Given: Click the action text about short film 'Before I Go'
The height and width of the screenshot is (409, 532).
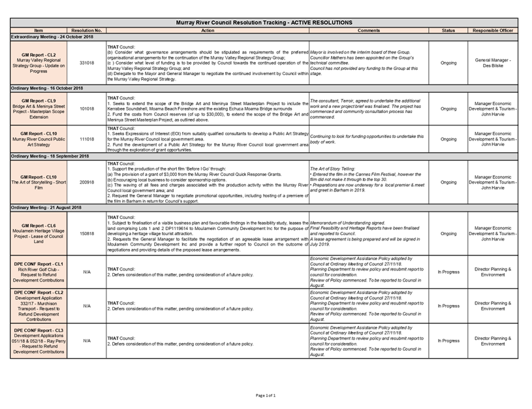Looking at the screenshot, I should click(208, 182).
